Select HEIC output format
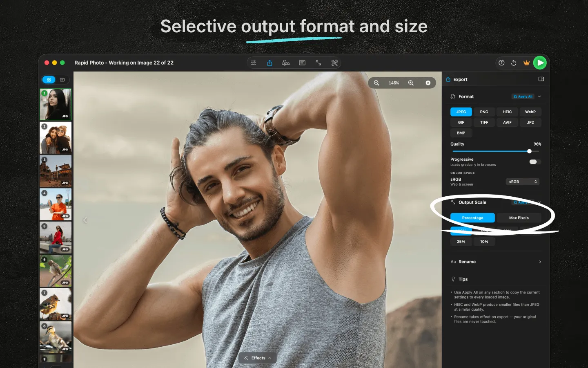 coord(507,112)
